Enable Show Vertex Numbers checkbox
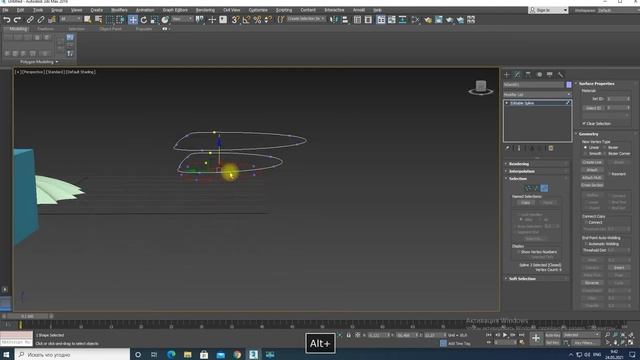This screenshot has width=640, height=360. tap(519, 252)
